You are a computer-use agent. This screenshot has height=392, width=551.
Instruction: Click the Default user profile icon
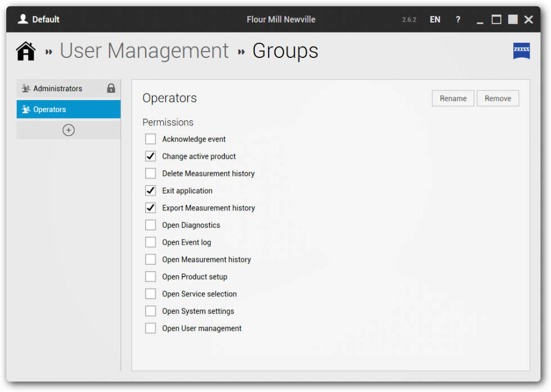click(x=23, y=19)
